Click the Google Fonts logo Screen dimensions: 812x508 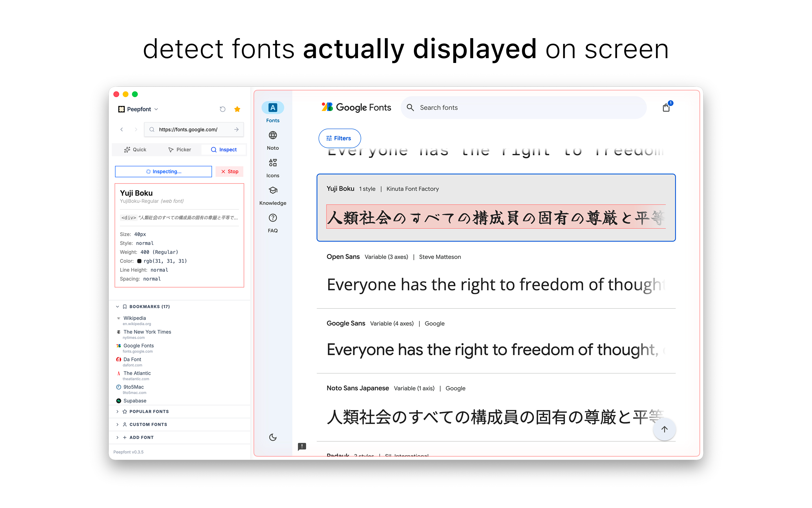pos(356,108)
